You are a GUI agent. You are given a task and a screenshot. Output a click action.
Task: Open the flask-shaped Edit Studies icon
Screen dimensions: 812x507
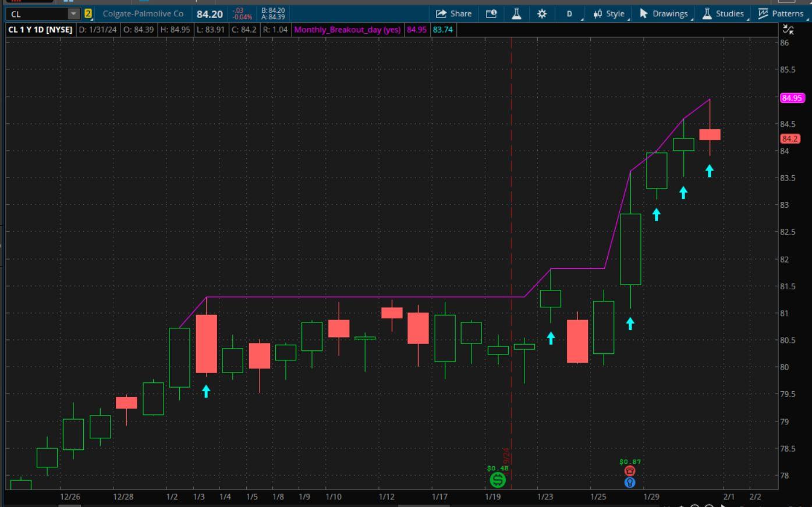click(x=516, y=13)
